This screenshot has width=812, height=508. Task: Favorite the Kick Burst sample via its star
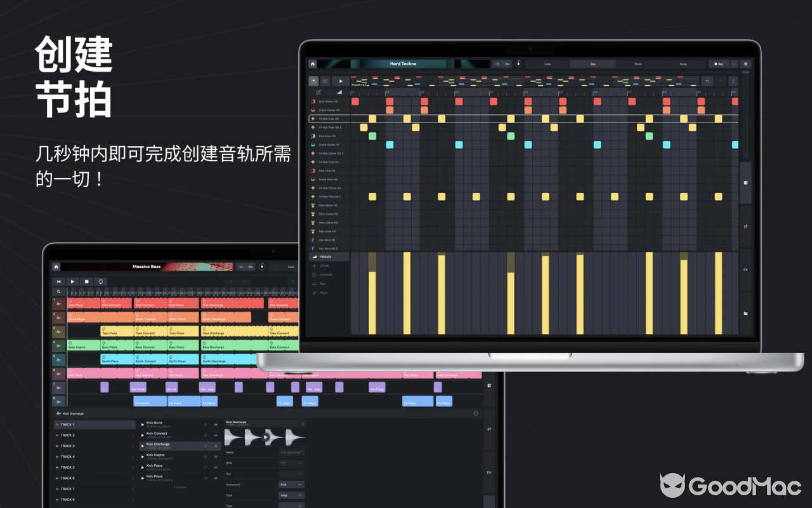click(206, 425)
